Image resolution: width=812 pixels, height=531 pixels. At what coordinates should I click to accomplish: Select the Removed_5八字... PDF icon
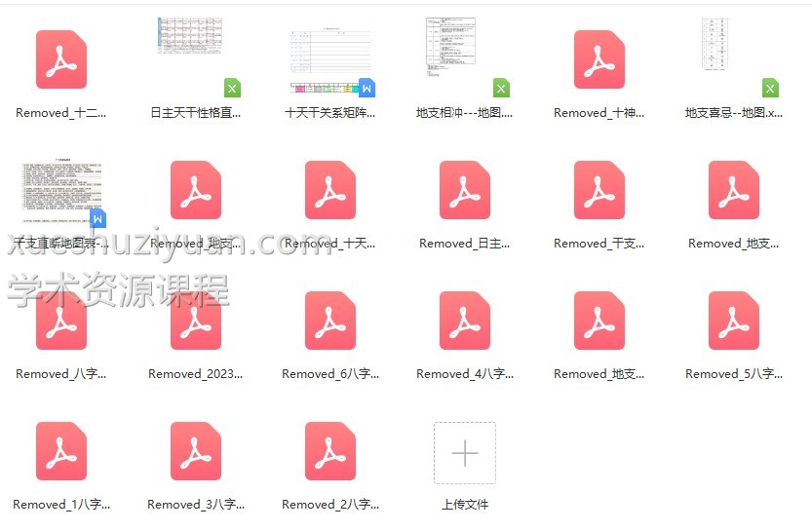[x=734, y=321]
